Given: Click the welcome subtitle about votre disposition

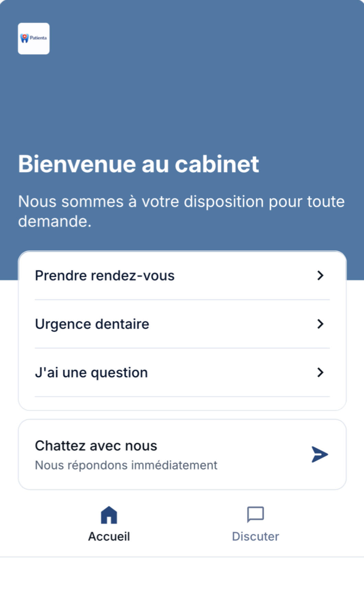Looking at the screenshot, I should point(181,211).
